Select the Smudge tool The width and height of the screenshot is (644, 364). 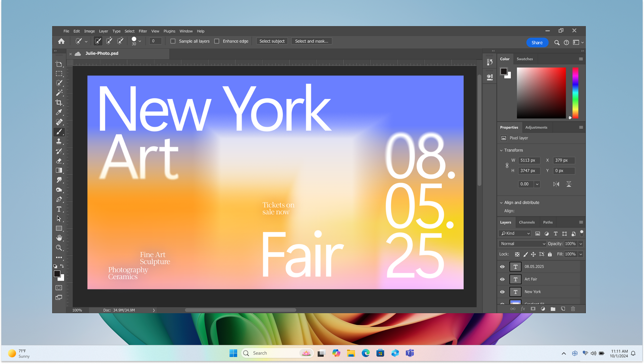coord(59,180)
